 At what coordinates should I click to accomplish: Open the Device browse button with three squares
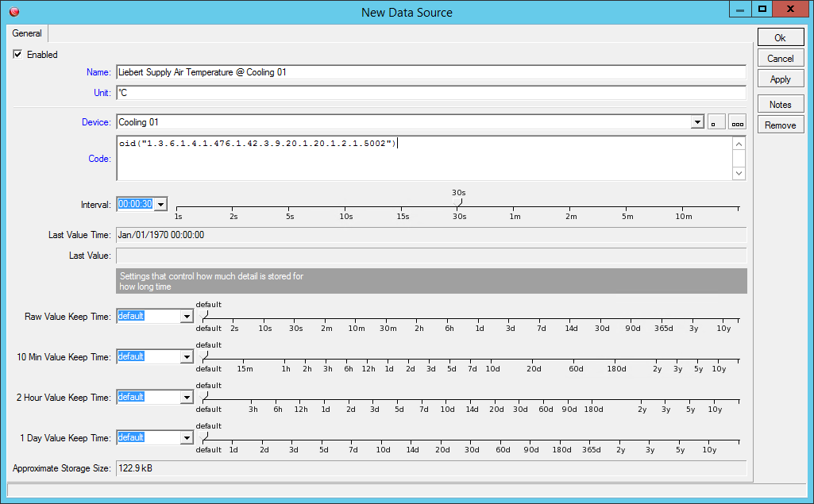coord(737,121)
